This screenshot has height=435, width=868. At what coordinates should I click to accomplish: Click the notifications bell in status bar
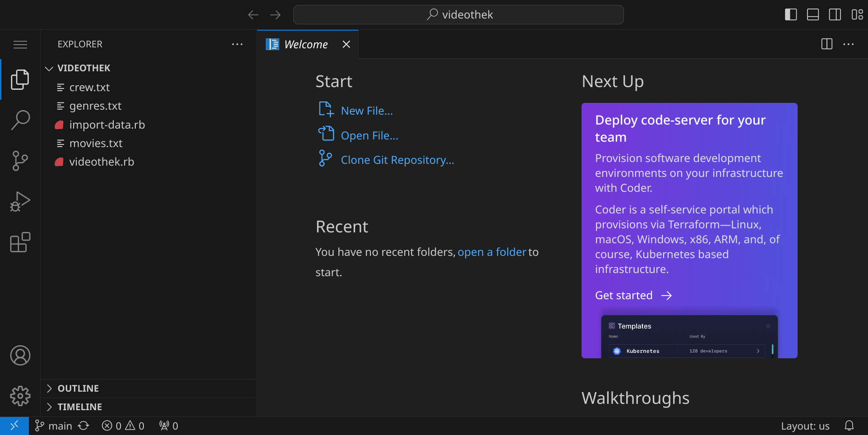(x=849, y=426)
